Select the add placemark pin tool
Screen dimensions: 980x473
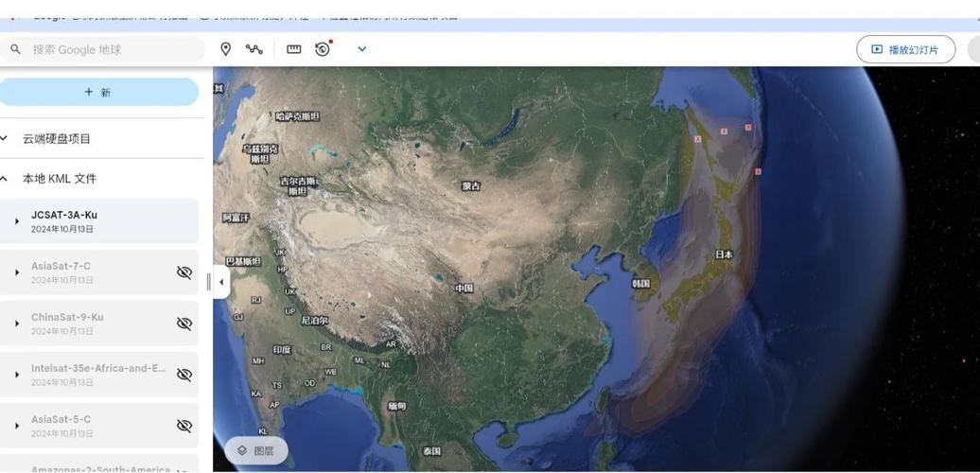226,49
